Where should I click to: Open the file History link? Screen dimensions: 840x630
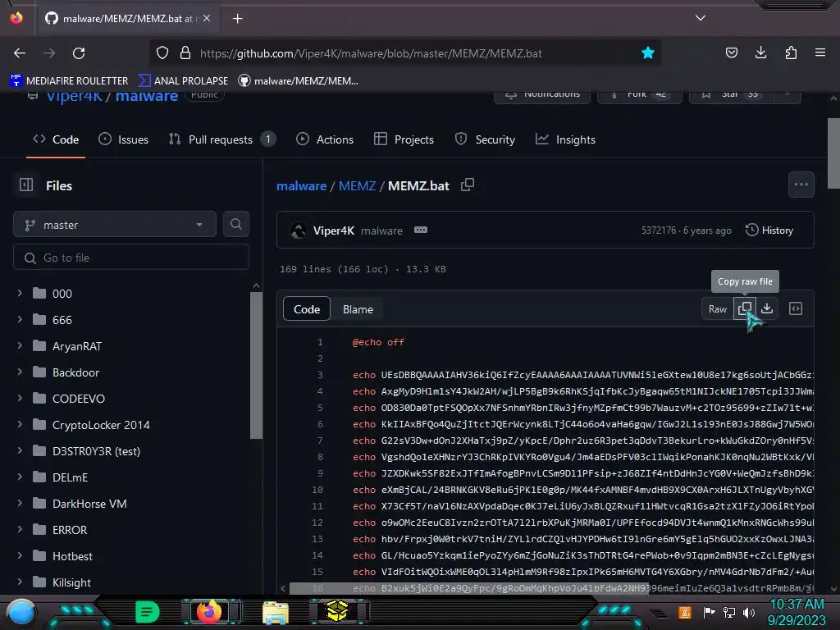pyautogui.click(x=769, y=231)
